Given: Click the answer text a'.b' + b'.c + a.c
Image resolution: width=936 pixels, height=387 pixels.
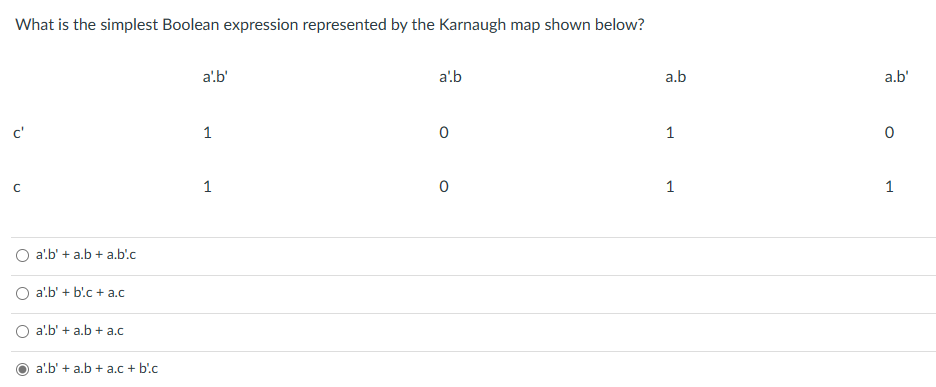Looking at the screenshot, I should point(80,293).
